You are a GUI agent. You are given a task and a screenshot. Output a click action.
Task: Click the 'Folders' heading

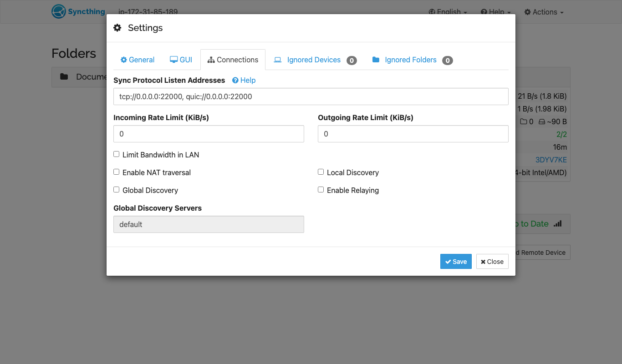74,53
